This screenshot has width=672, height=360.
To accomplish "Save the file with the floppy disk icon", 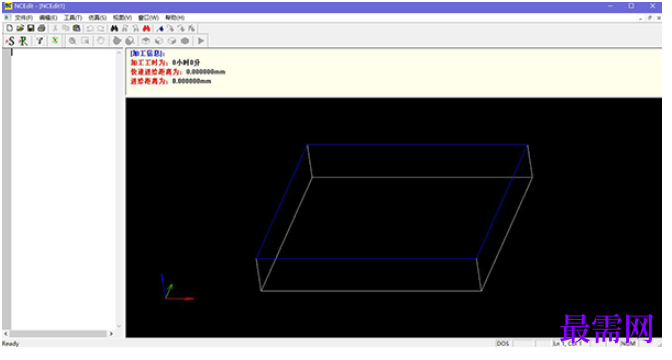I will coord(31,28).
